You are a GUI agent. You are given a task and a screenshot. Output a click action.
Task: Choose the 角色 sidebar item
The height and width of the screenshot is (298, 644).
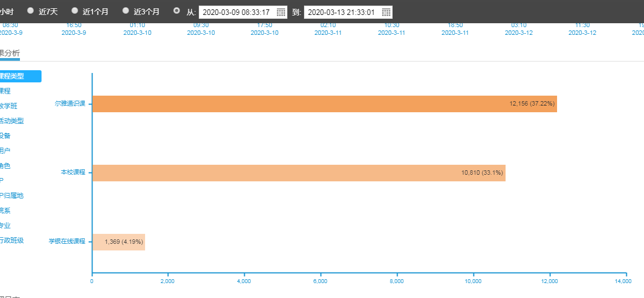coord(6,166)
